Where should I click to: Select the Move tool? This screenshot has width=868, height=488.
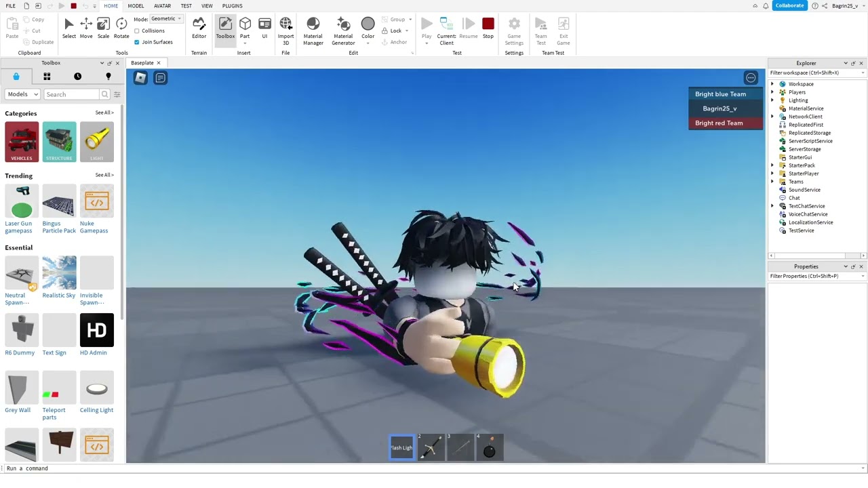[x=86, y=28]
